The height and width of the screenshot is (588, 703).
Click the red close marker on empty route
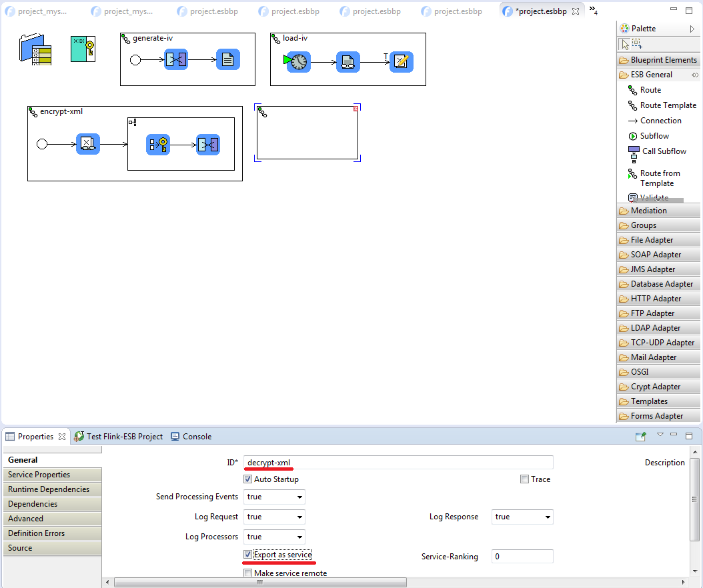coord(356,108)
